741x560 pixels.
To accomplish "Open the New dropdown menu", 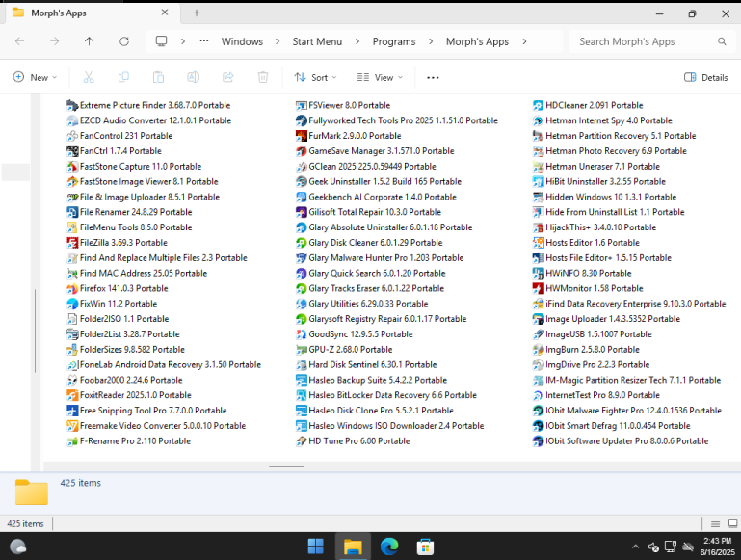I will [36, 77].
